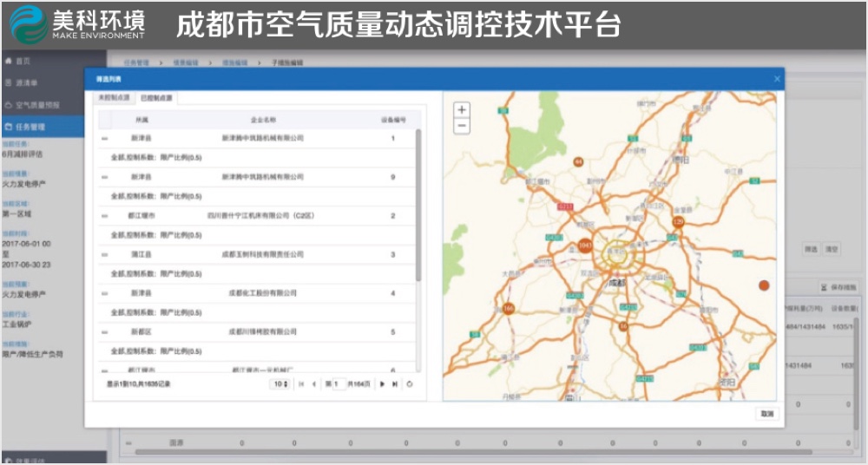Switch to the 未控制点源 tab
Viewport: 868px width, 465px height.
point(114,98)
